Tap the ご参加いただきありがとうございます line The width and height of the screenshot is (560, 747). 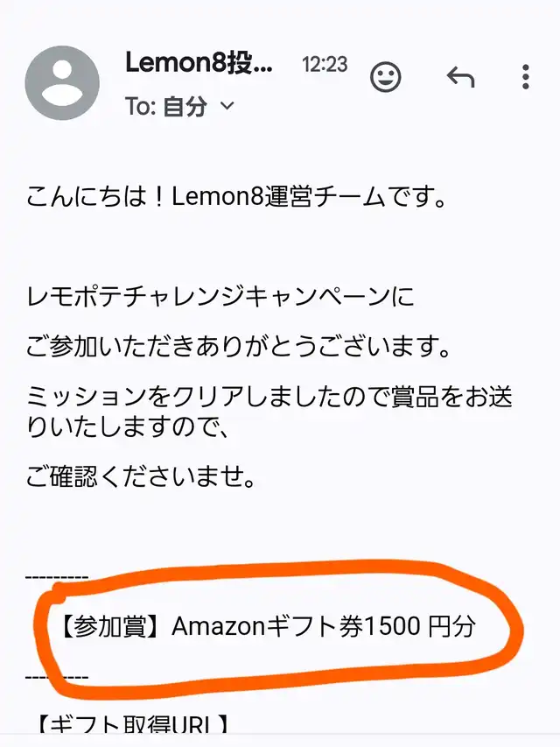coord(238,346)
